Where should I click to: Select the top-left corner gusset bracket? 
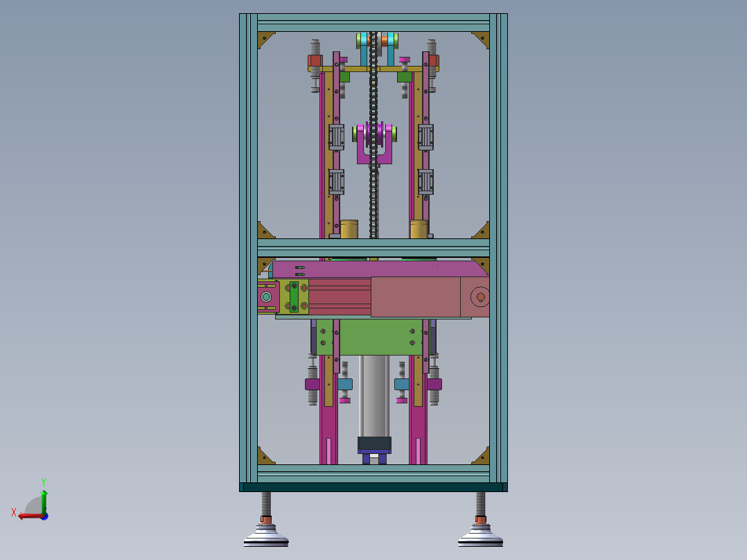pyautogui.click(x=265, y=39)
